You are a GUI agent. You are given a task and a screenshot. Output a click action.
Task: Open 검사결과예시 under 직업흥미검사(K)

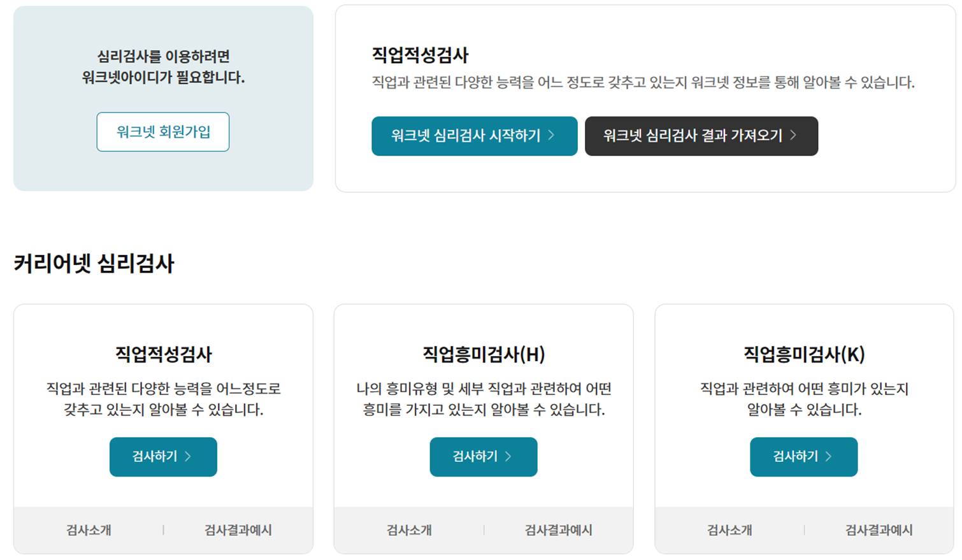[879, 529]
